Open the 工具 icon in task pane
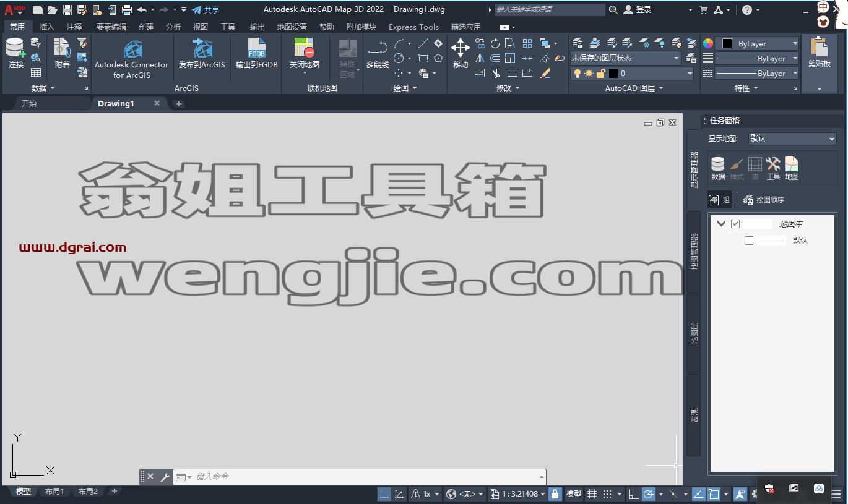Viewport: 848px width, 504px height. [773, 168]
